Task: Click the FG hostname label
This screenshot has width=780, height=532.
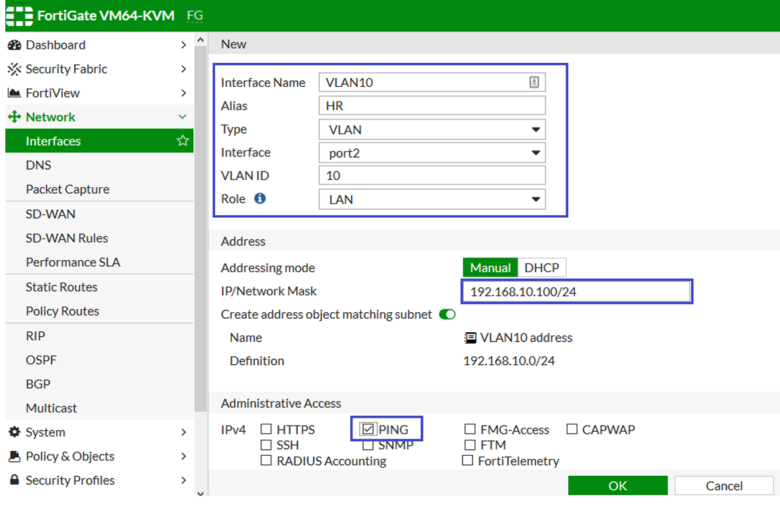Action: 195,16
